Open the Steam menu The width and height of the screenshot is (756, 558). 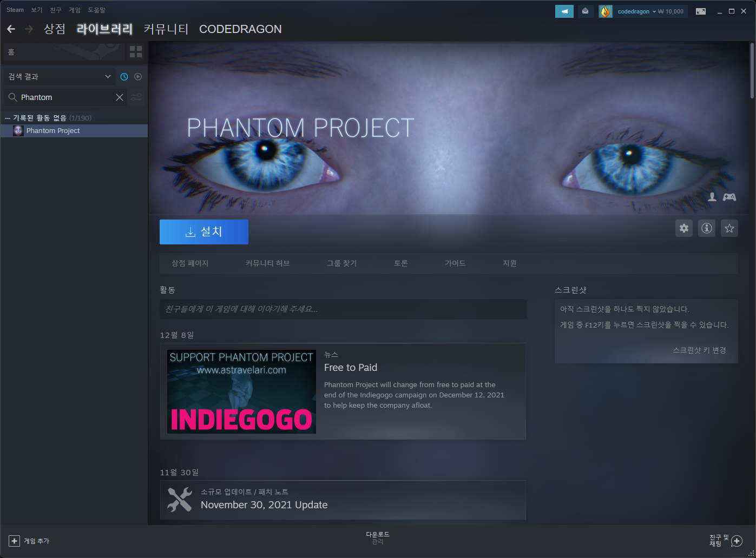point(15,10)
